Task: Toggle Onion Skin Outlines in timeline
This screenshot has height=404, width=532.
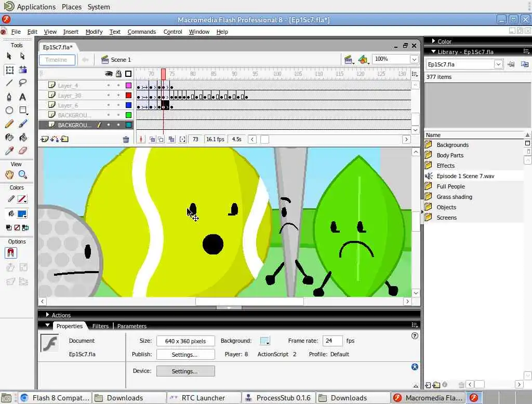Action: [161, 139]
